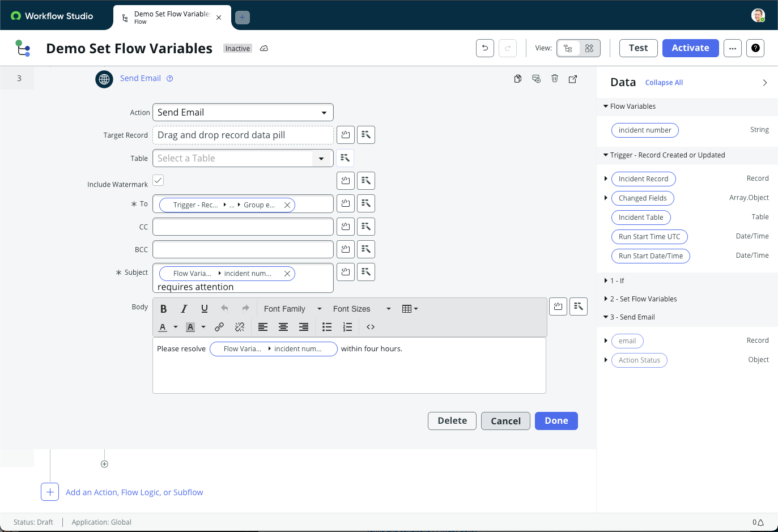
Task: Delete the Send Email action via trash icon
Action: [555, 79]
